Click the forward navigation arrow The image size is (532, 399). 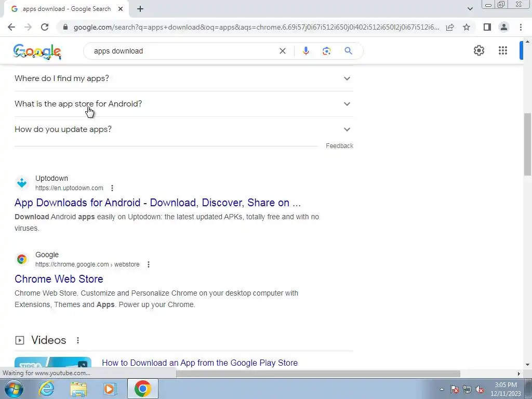pos(28,27)
